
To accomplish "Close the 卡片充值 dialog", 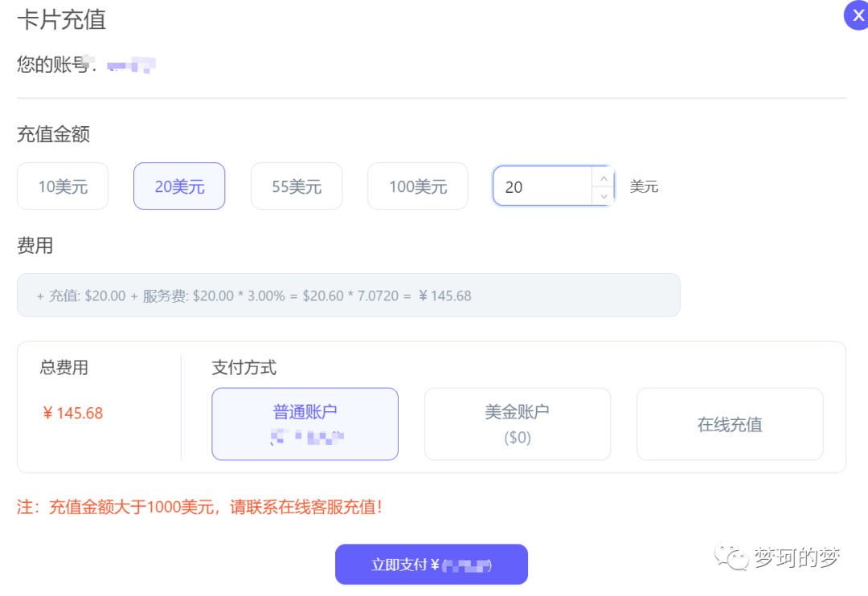I will click(857, 16).
